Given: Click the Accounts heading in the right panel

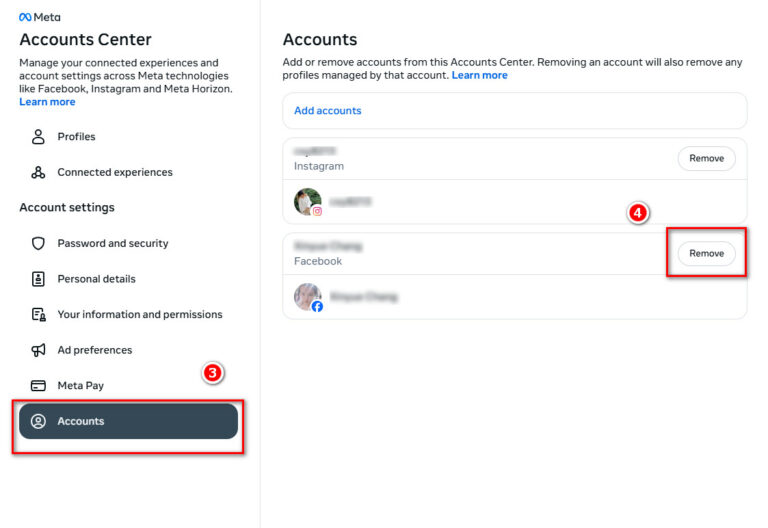Looking at the screenshot, I should click(320, 40).
